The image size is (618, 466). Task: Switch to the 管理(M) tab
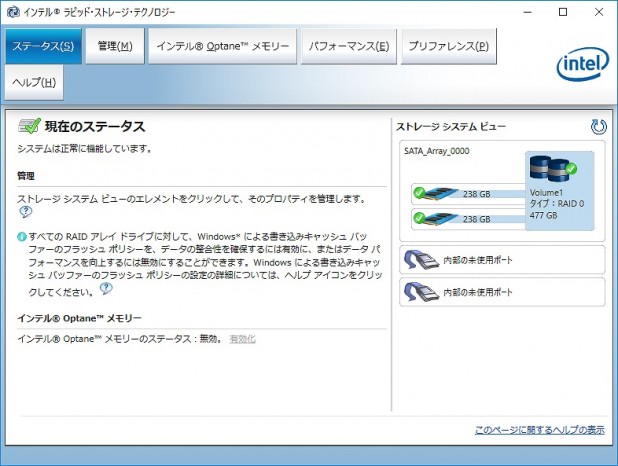(x=115, y=46)
